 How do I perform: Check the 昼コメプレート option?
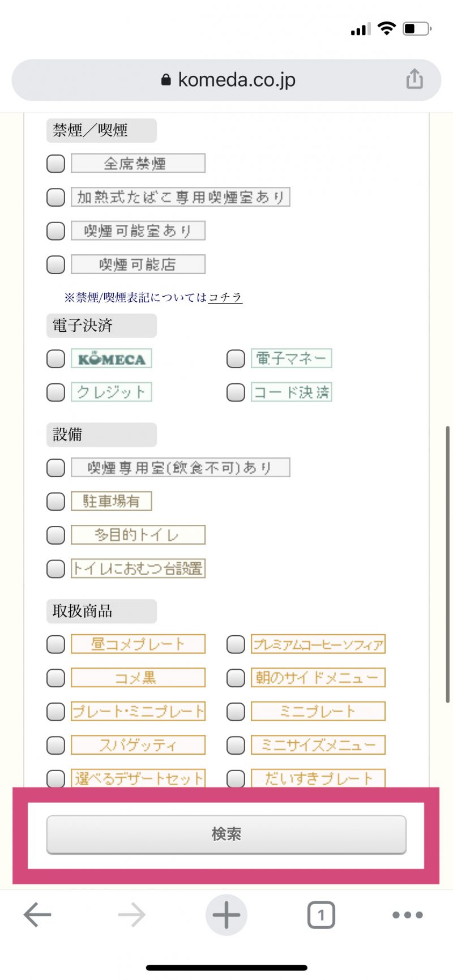pyautogui.click(x=55, y=644)
